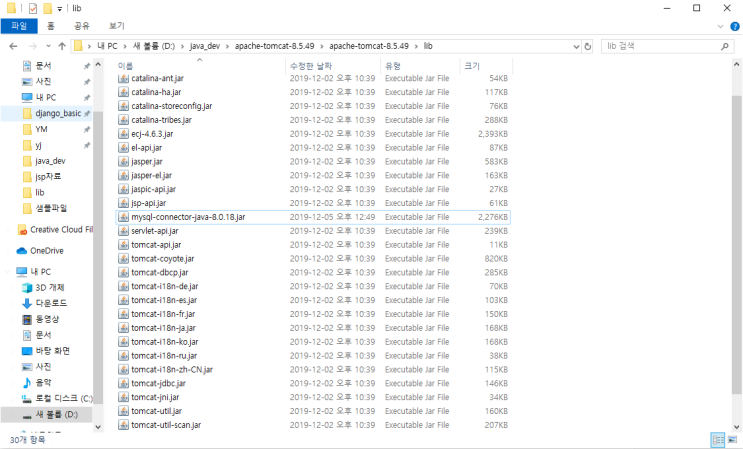Click OneDrive cloud icon in sidebar
The image size is (743, 449).
point(22,251)
